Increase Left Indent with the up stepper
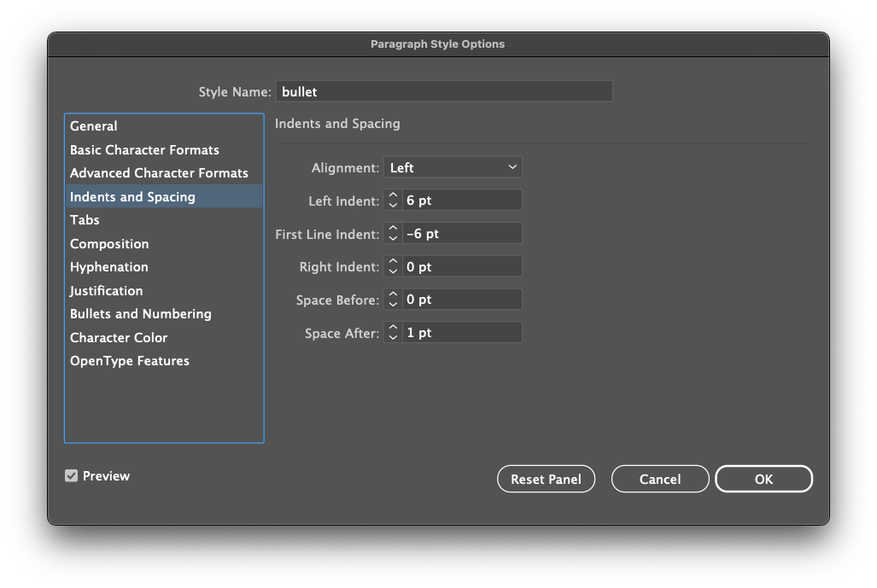Screen dimensions: 877x588 tap(393, 195)
